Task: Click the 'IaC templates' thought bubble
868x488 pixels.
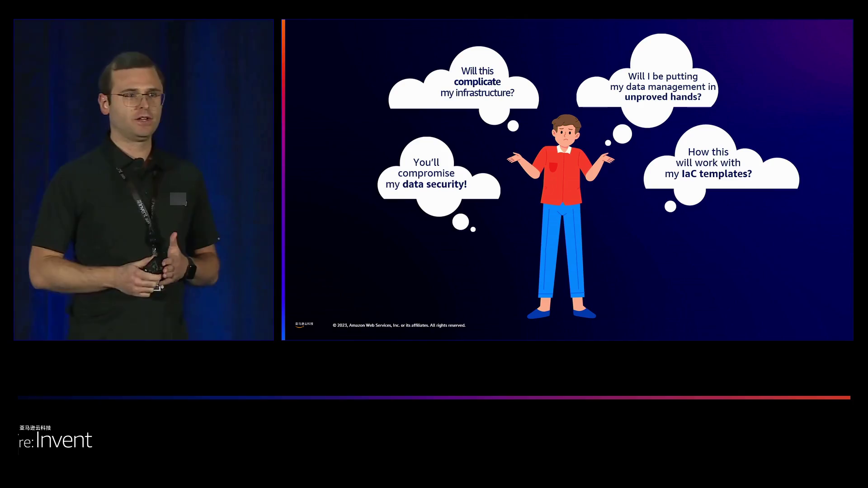Action: (708, 163)
